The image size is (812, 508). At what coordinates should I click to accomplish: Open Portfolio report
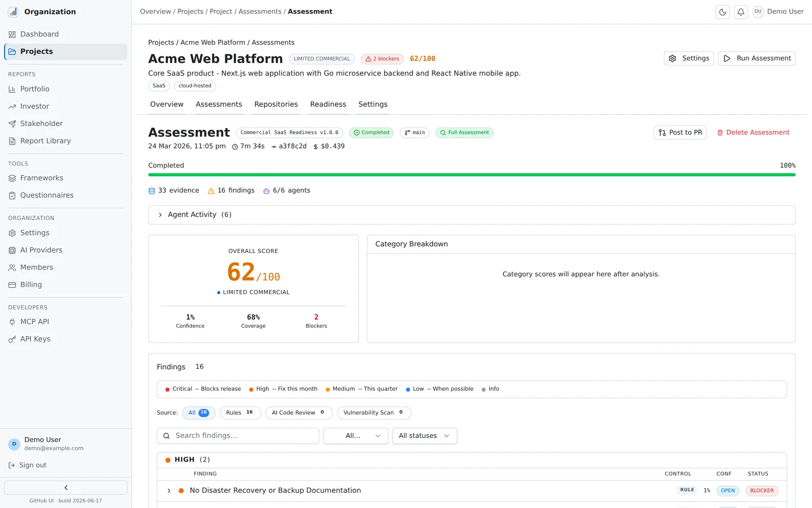click(x=65, y=89)
